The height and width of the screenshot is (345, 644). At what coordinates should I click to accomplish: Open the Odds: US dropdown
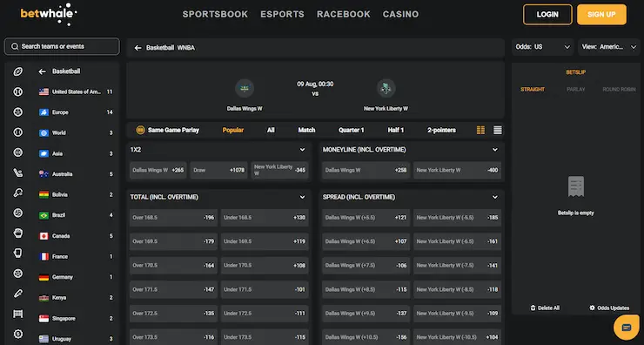(x=542, y=47)
